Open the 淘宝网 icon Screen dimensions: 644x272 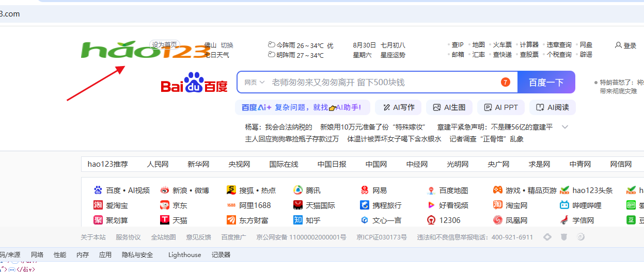(498, 205)
